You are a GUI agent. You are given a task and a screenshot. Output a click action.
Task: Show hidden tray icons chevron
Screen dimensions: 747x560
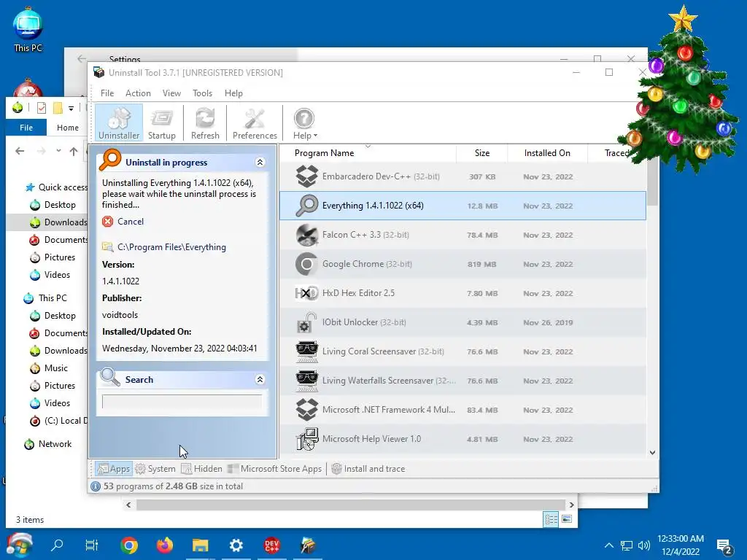(609, 545)
